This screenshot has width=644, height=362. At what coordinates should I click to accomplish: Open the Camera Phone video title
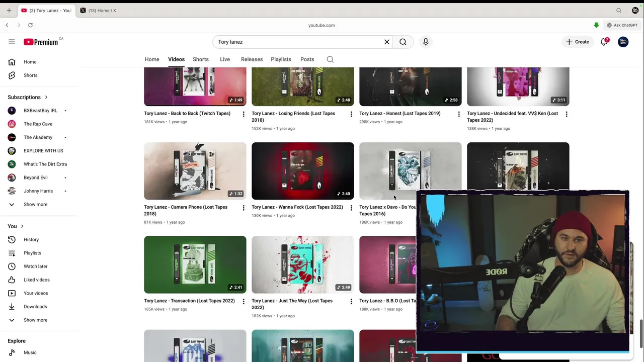click(186, 210)
